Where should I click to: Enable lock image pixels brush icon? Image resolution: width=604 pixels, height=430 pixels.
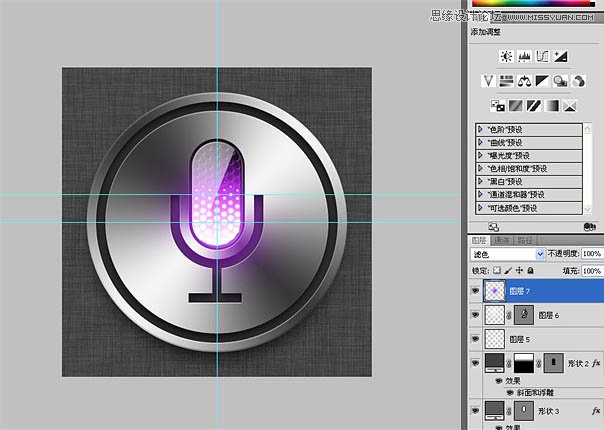pos(508,270)
